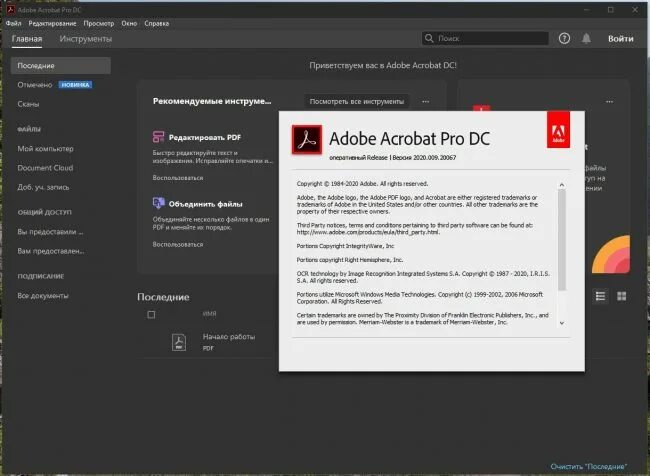
Task: Open the Редактирование menu
Action: [52, 23]
